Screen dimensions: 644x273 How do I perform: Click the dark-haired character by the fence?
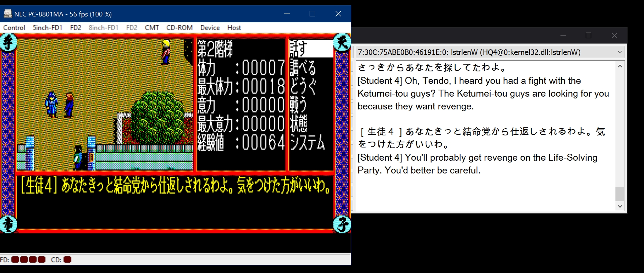click(78, 157)
